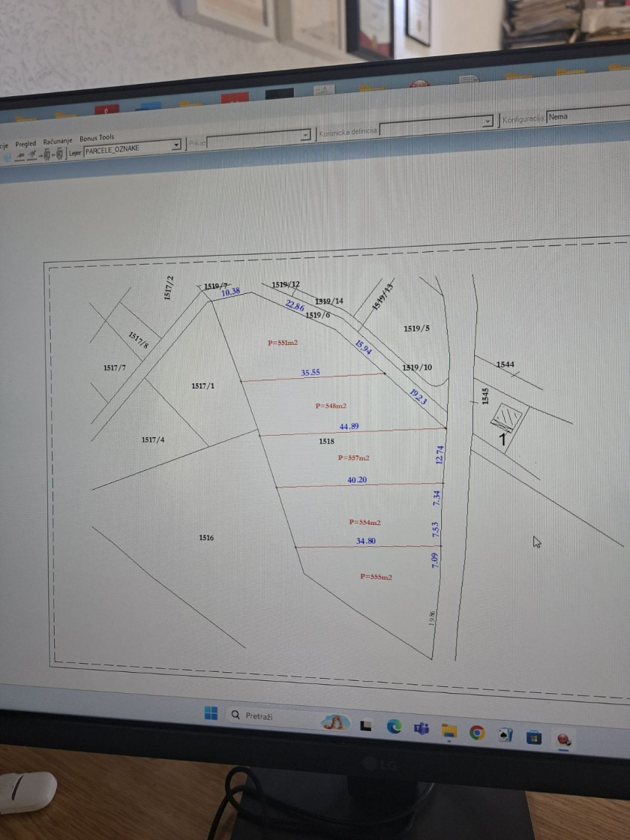Open the Solitaire cards app icon
630x840 pixels.
(x=505, y=735)
